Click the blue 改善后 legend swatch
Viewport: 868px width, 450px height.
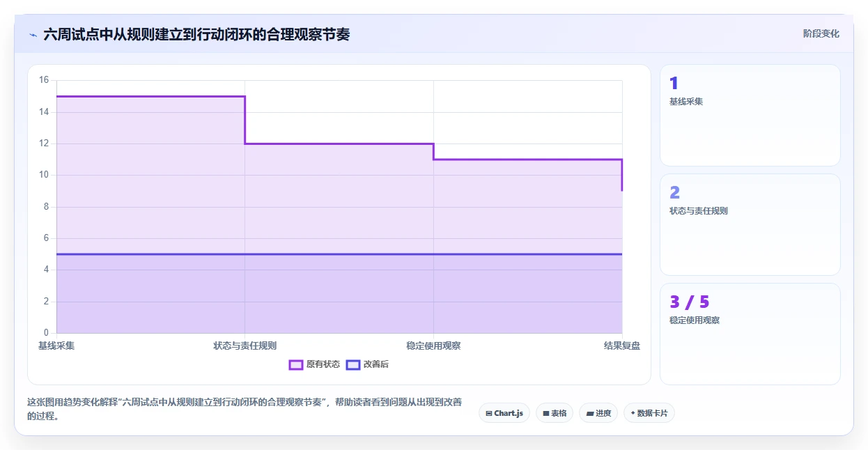click(353, 364)
